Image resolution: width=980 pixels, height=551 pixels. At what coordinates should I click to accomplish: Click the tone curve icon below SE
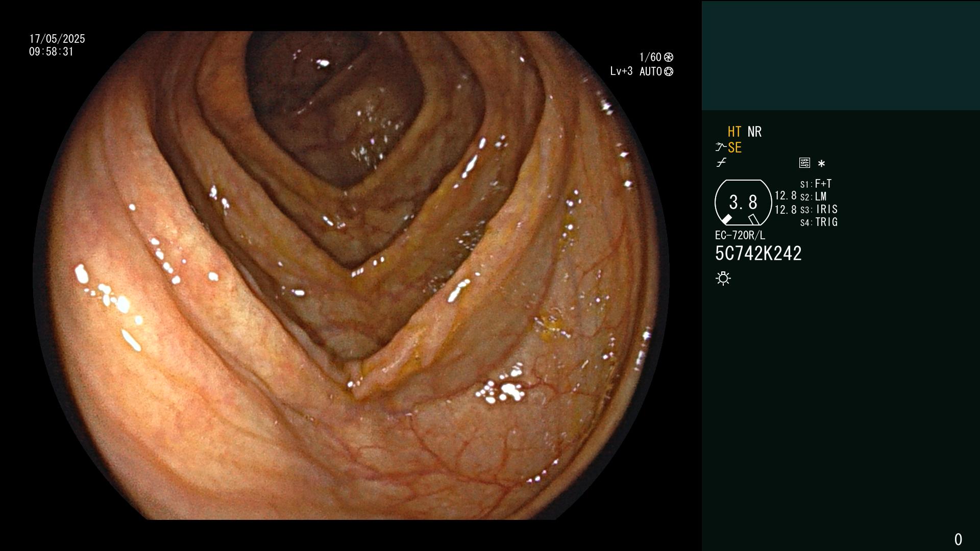point(721,163)
